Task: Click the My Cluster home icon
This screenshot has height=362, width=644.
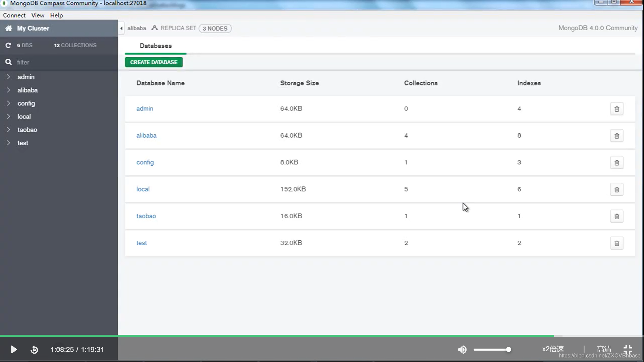Action: pyautogui.click(x=9, y=28)
